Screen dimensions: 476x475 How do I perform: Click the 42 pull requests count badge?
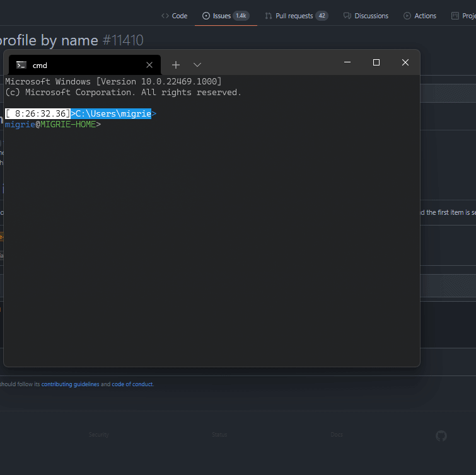322,16
